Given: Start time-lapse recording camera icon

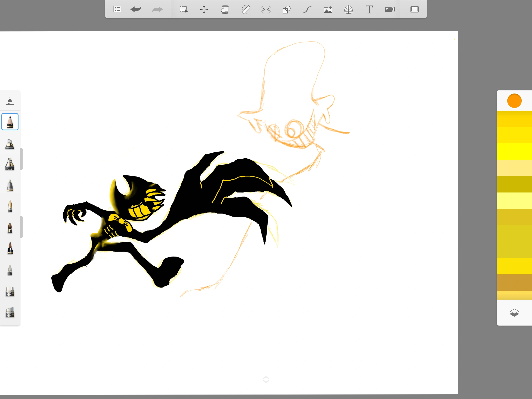Looking at the screenshot, I should tap(390, 10).
